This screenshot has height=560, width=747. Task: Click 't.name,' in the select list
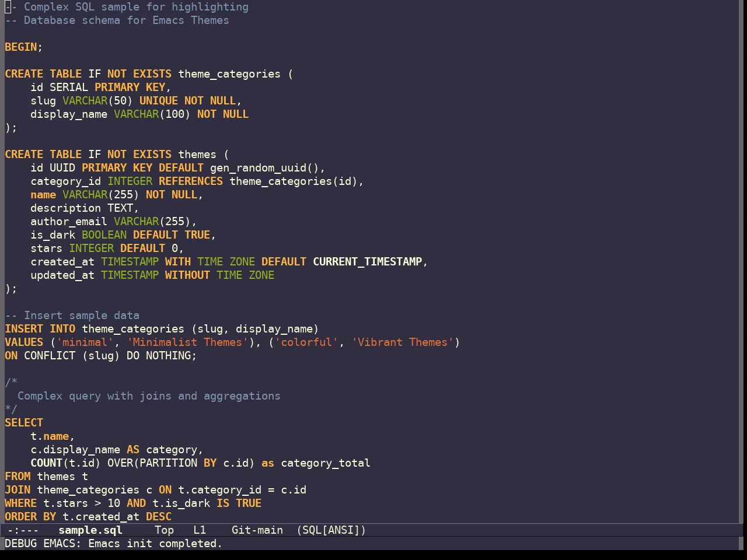coord(53,436)
